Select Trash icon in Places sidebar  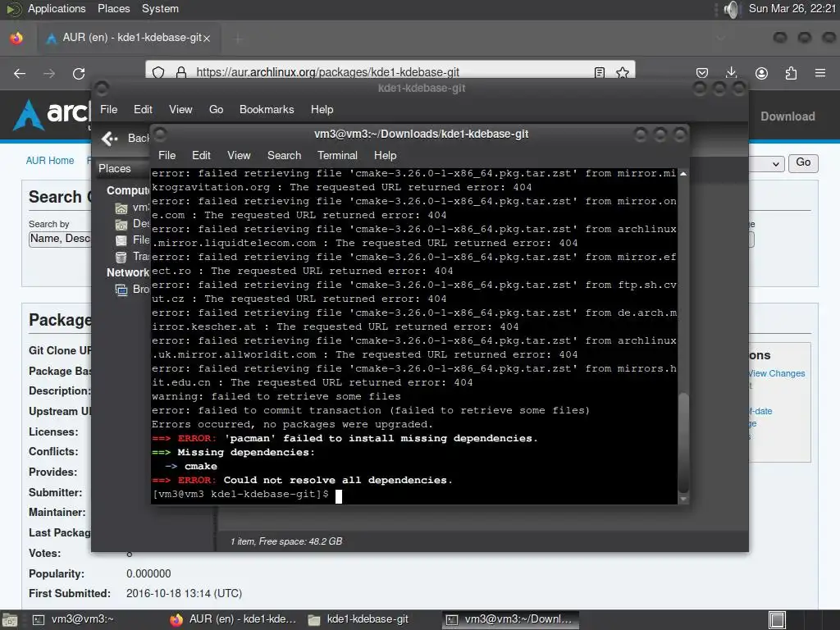pos(121,257)
